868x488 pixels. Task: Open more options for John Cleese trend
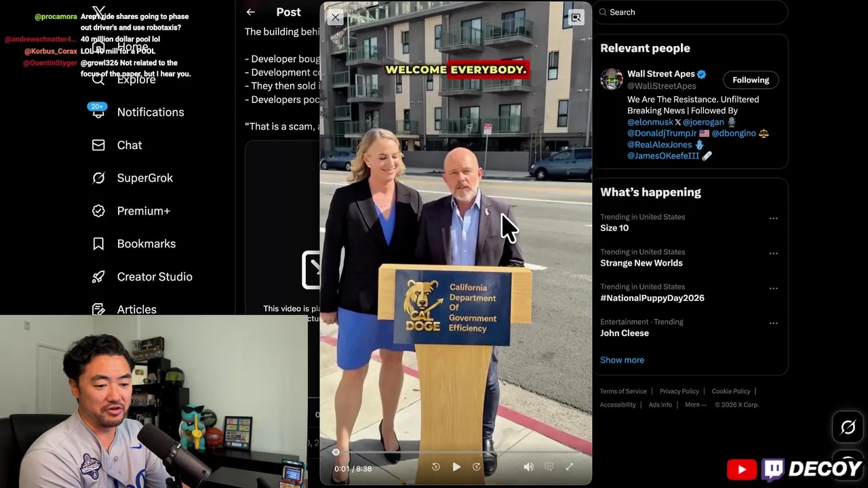(773, 323)
